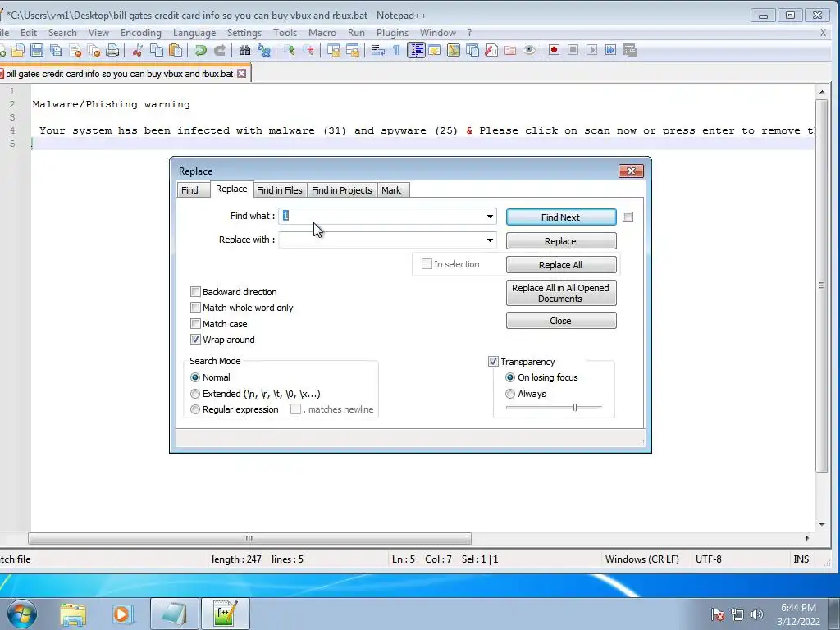Cut with the scissors toolbar icon
This screenshot has height=630, width=840.
pos(138,50)
